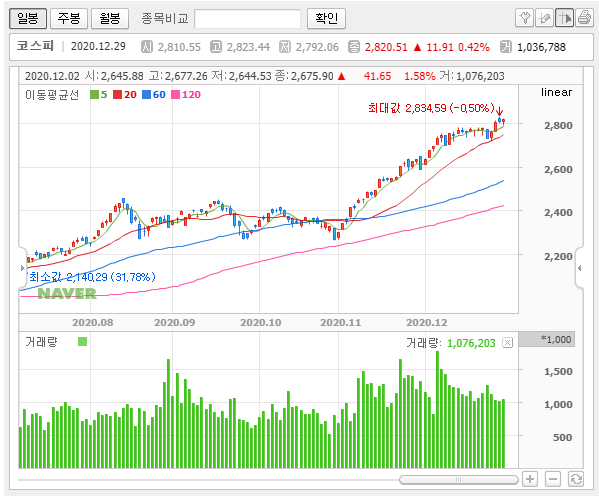
Task: Zoom out with the minus button
Action: 553,478
